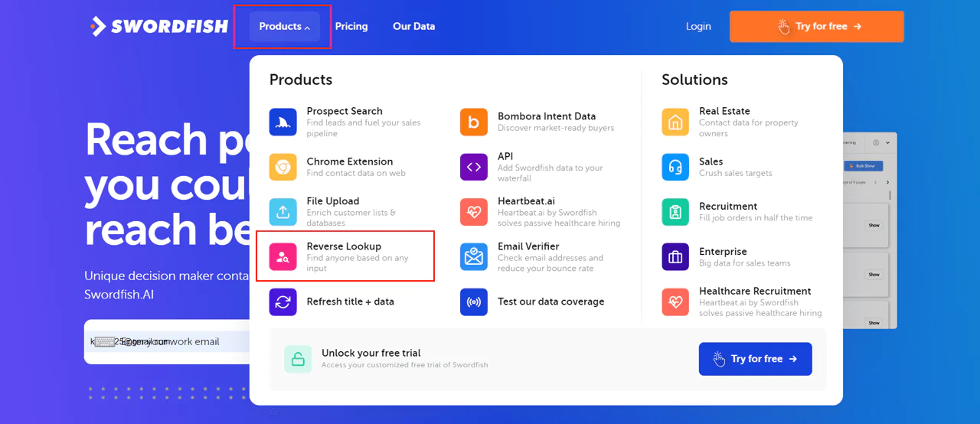This screenshot has width=980, height=424.
Task: Click the Test our data coverage icon
Action: 474,302
